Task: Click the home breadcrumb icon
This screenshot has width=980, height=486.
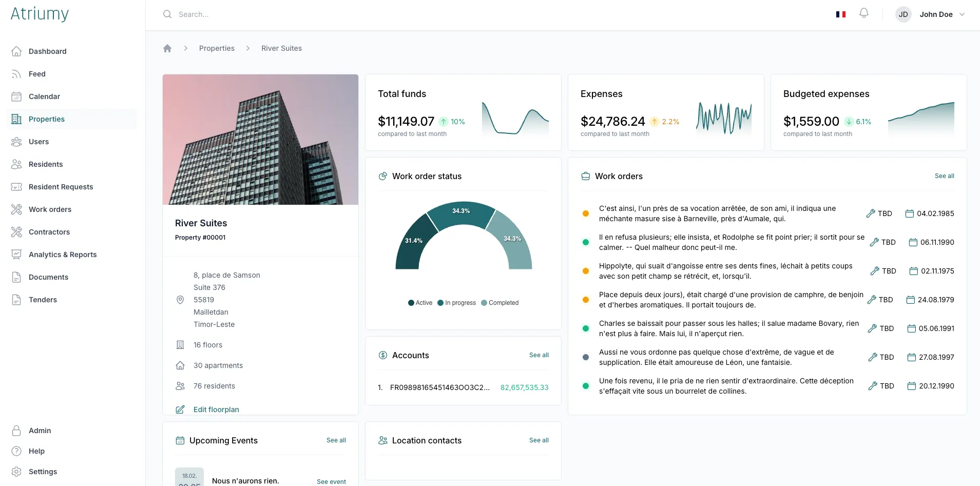Action: point(167,48)
